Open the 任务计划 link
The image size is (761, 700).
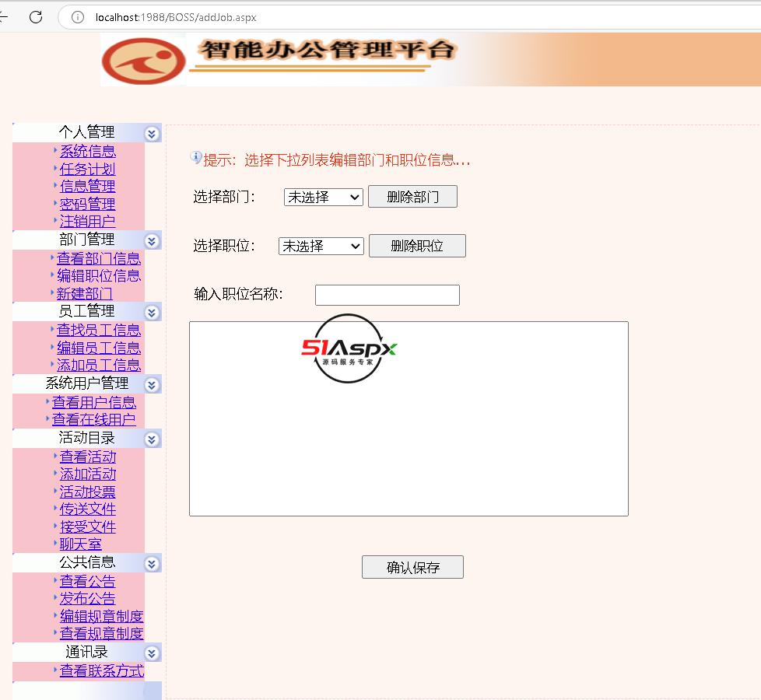pos(88,169)
